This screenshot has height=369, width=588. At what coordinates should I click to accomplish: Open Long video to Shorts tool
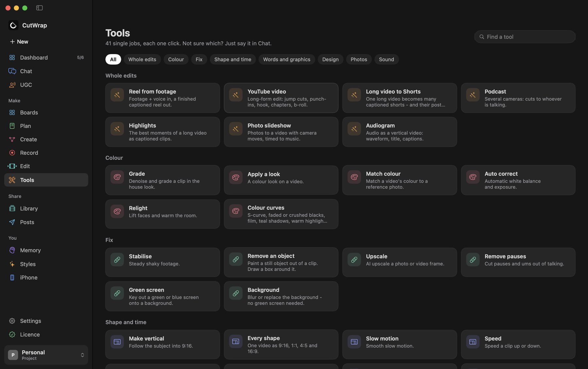[x=400, y=98]
